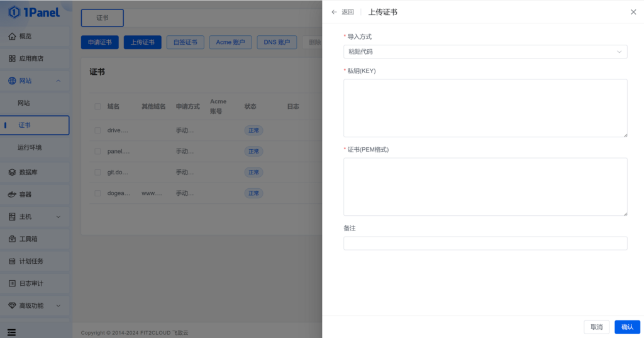Click the 正常 status tag in drive... row
Image resolution: width=644 pixels, height=338 pixels.
pos(254,130)
